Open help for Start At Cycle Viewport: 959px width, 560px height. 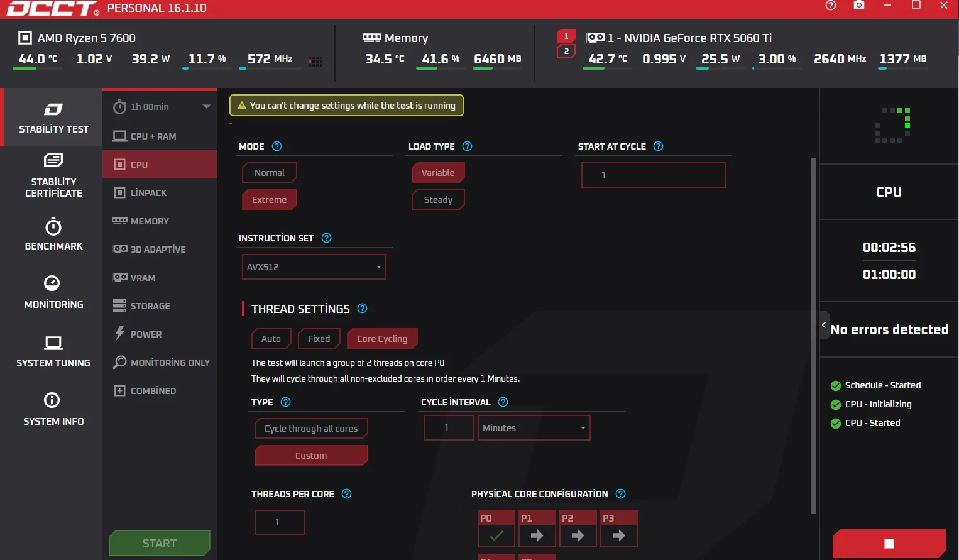tap(658, 146)
